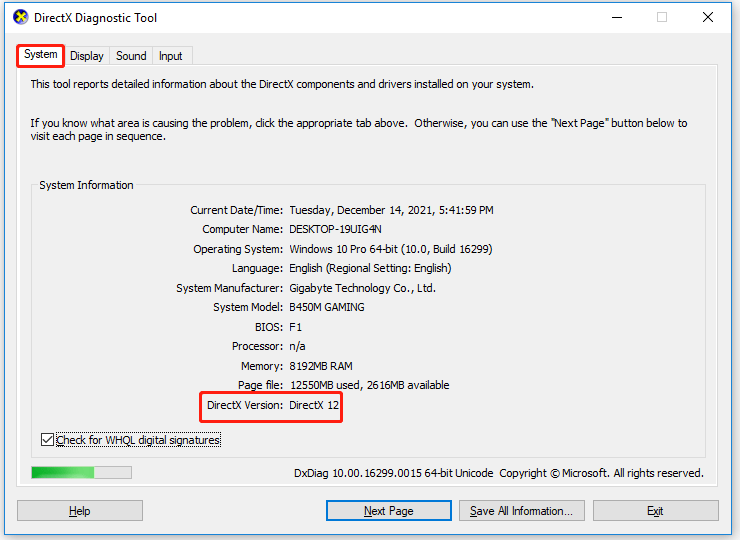The image size is (740, 540).
Task: Click the DxDiag version copyright text
Action: 498,473
